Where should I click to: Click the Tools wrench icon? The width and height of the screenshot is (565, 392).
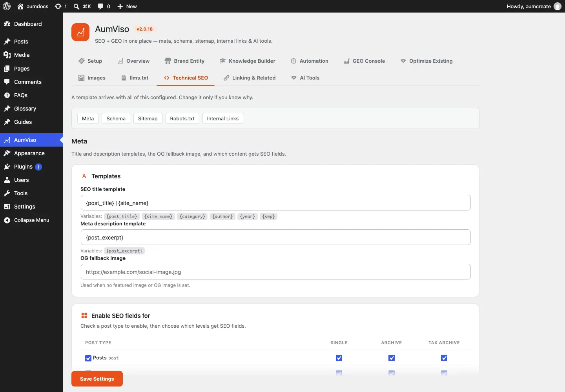tap(7, 193)
